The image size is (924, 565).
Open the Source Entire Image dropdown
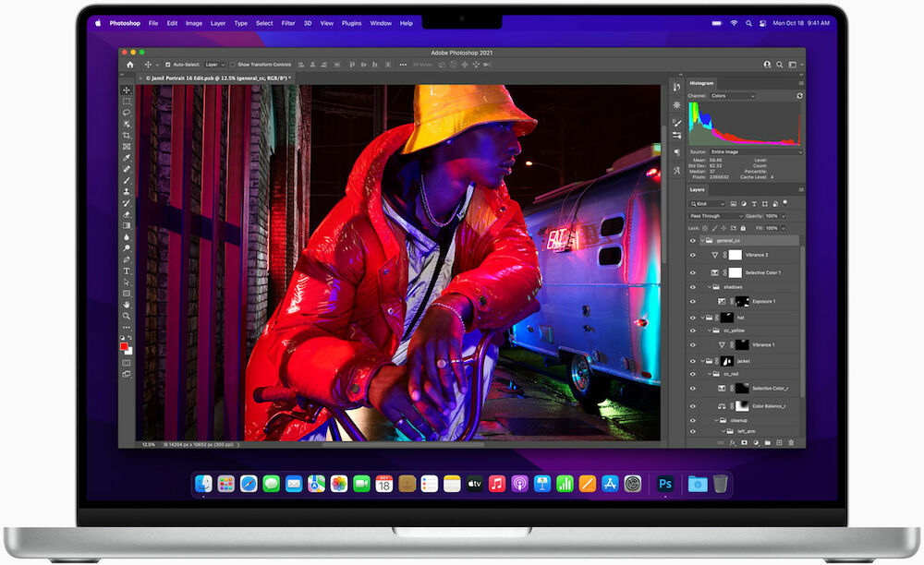pos(756,151)
